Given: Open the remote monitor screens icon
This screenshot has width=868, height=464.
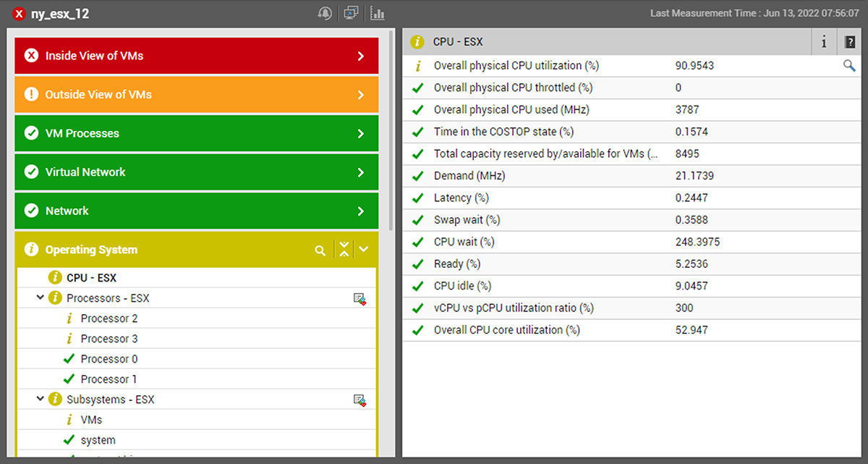Looking at the screenshot, I should coord(351,13).
